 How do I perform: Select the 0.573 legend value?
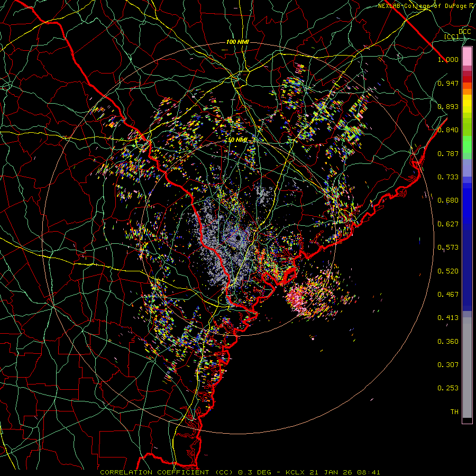(448, 248)
